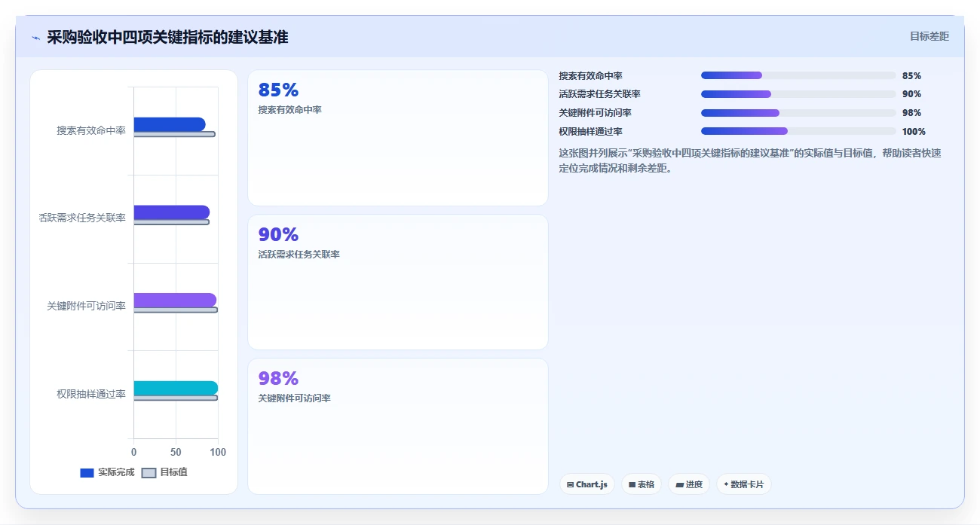Click the 关键附件可访问率 98% progress bar
This screenshot has height=525, width=980.
(x=798, y=113)
